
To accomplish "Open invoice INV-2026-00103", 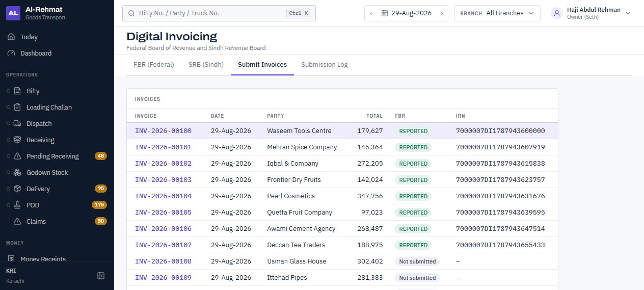I will click(x=163, y=180).
